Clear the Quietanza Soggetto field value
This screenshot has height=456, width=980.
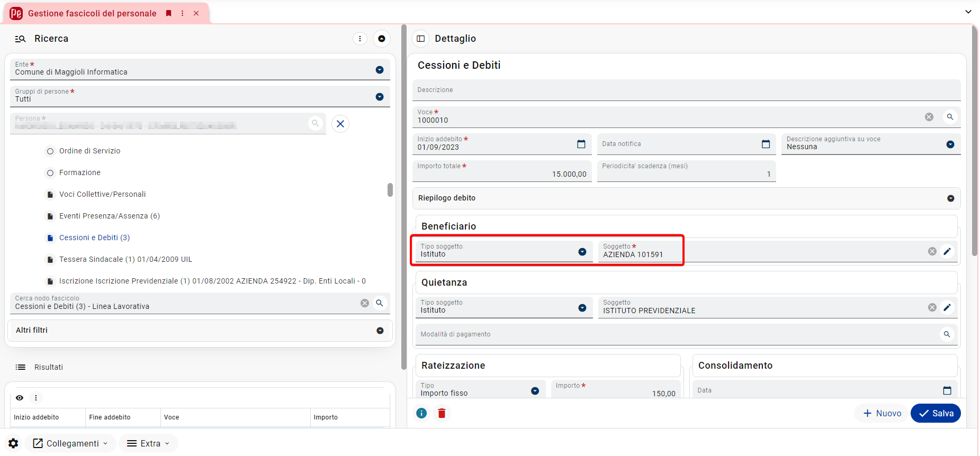[x=932, y=307]
